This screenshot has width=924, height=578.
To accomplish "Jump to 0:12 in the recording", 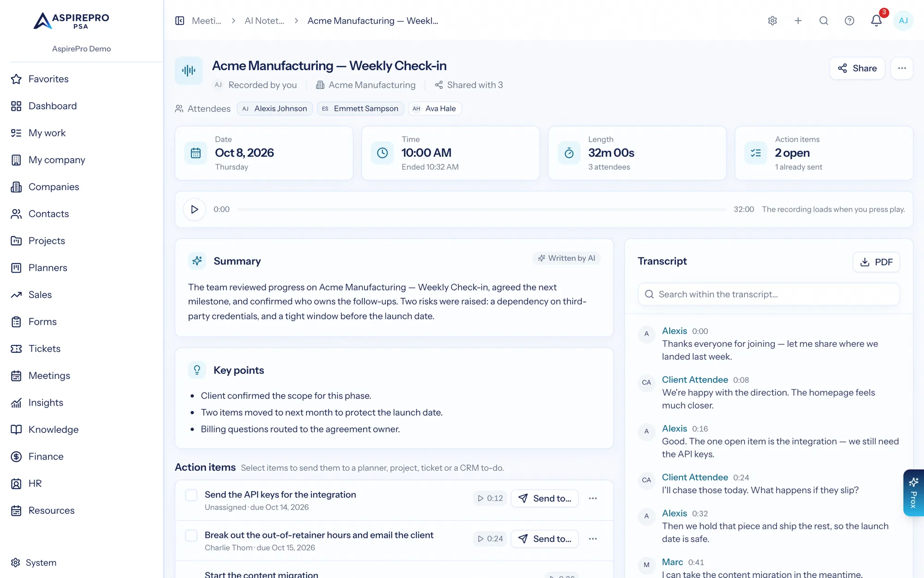I will point(490,498).
